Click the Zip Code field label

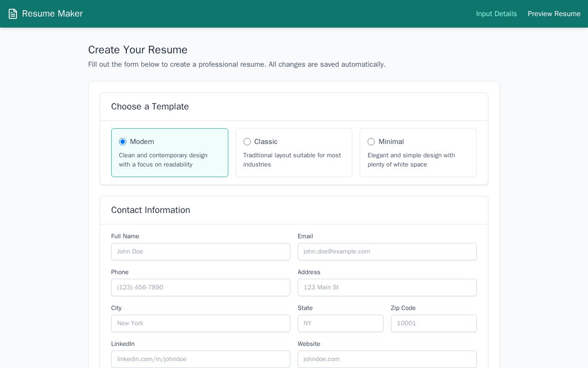[x=403, y=308]
